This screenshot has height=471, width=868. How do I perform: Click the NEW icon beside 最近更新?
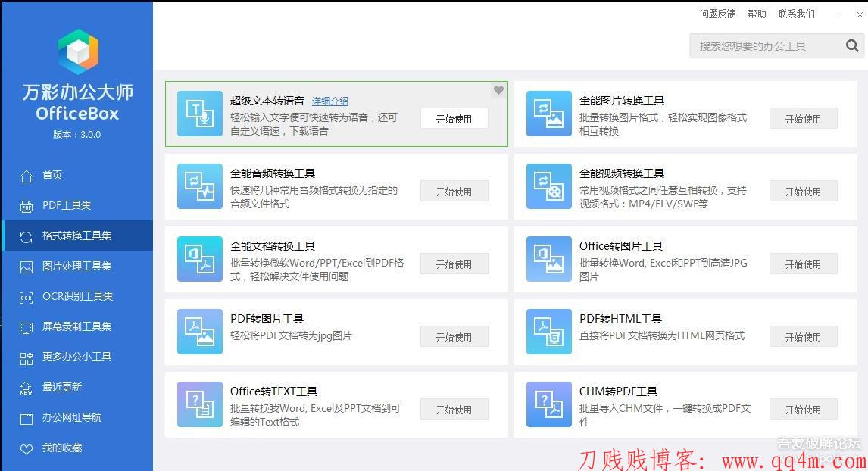(26, 388)
